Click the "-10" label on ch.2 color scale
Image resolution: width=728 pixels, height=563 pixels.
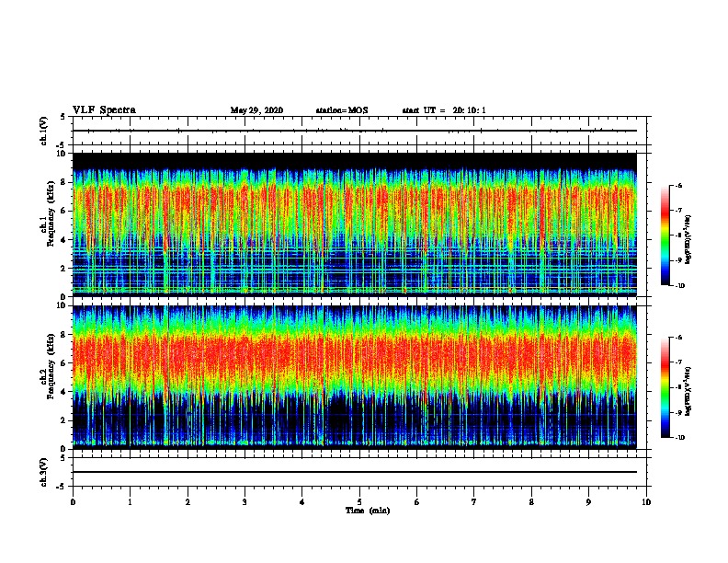(x=679, y=437)
